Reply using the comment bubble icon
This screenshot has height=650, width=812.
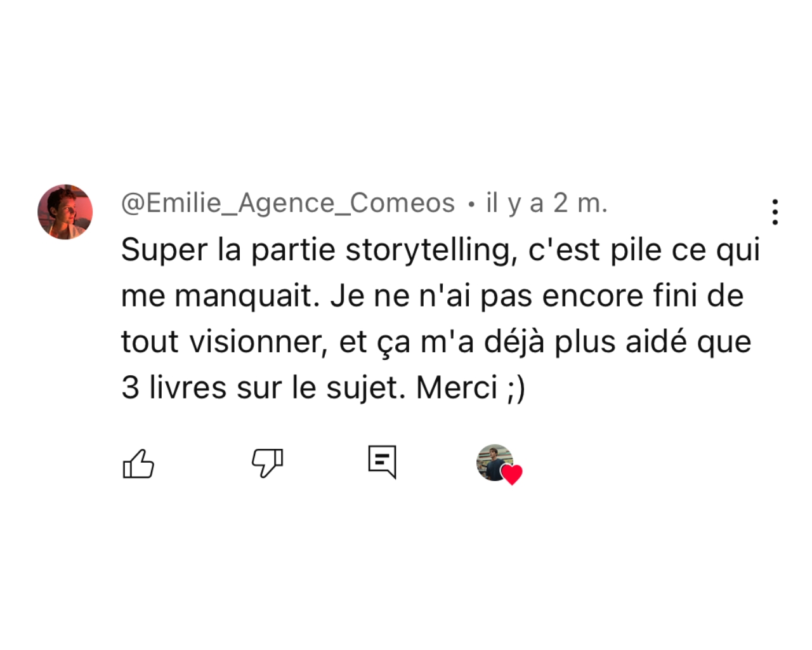[383, 461]
